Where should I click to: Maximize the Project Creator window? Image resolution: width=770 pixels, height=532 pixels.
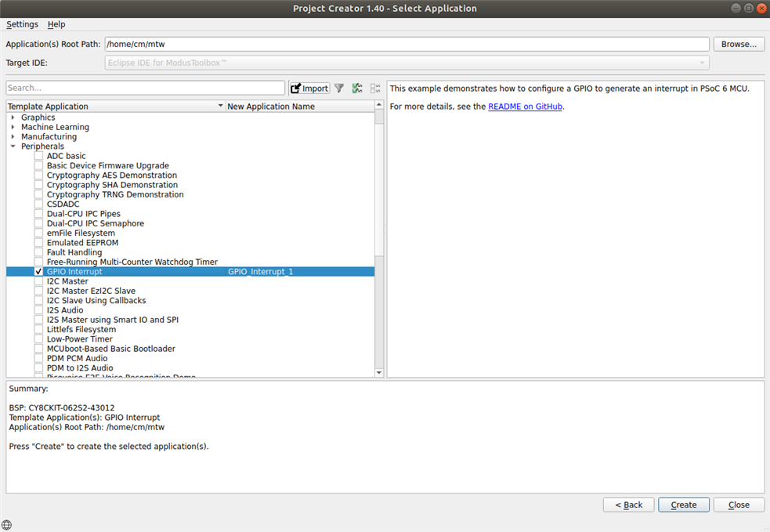pos(748,9)
